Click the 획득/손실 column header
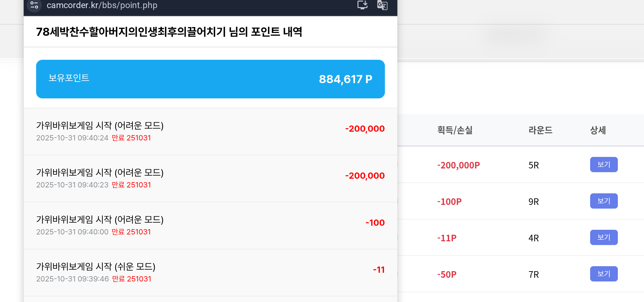 point(455,130)
